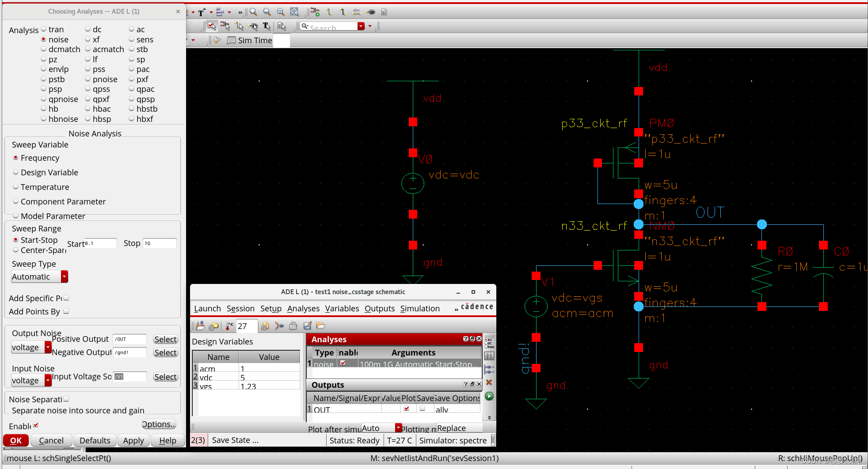Open the Simulation menu
Viewport: 868px width, 469px height.
click(x=420, y=308)
